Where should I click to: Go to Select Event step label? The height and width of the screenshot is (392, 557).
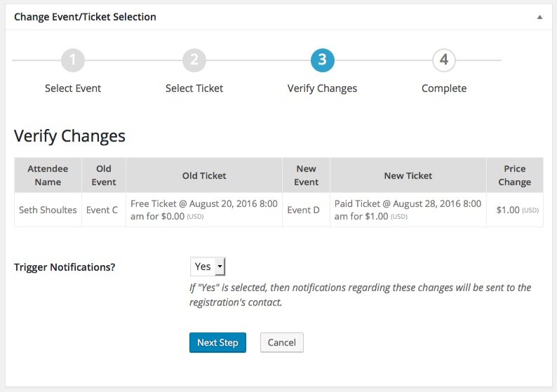[73, 88]
